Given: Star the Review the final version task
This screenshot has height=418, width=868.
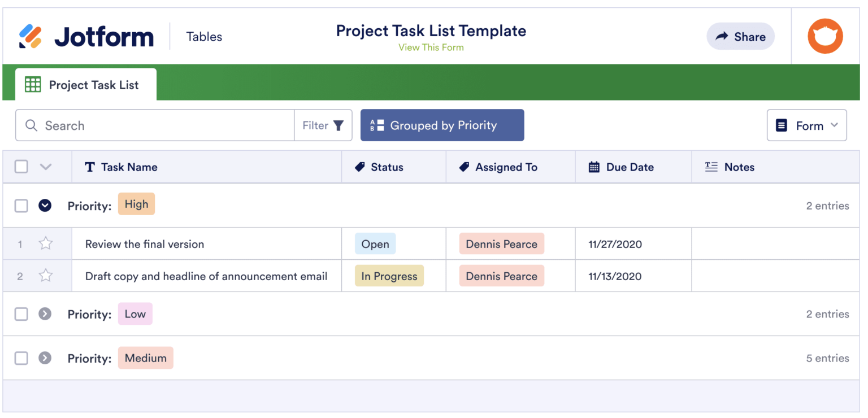Looking at the screenshot, I should (45, 243).
